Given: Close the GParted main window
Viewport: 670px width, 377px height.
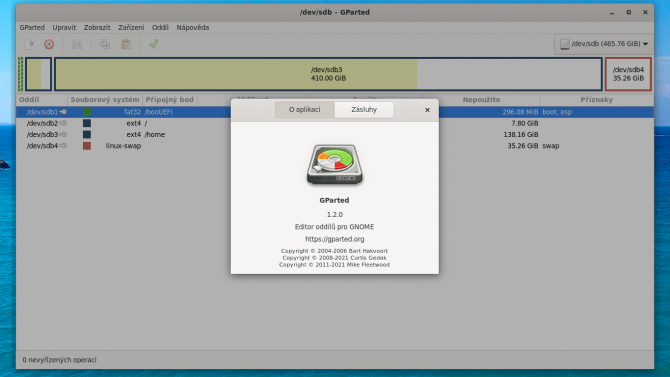Looking at the screenshot, I should [645, 12].
